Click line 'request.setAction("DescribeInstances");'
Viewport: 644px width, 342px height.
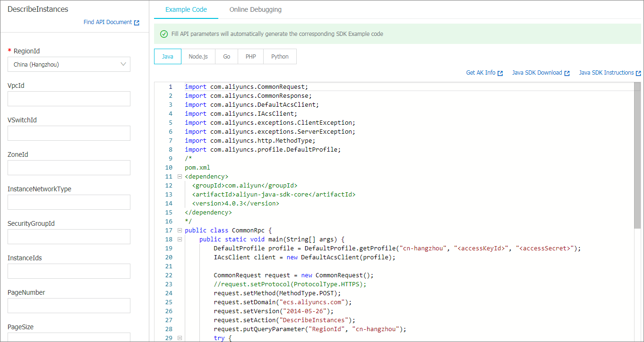[x=284, y=320]
